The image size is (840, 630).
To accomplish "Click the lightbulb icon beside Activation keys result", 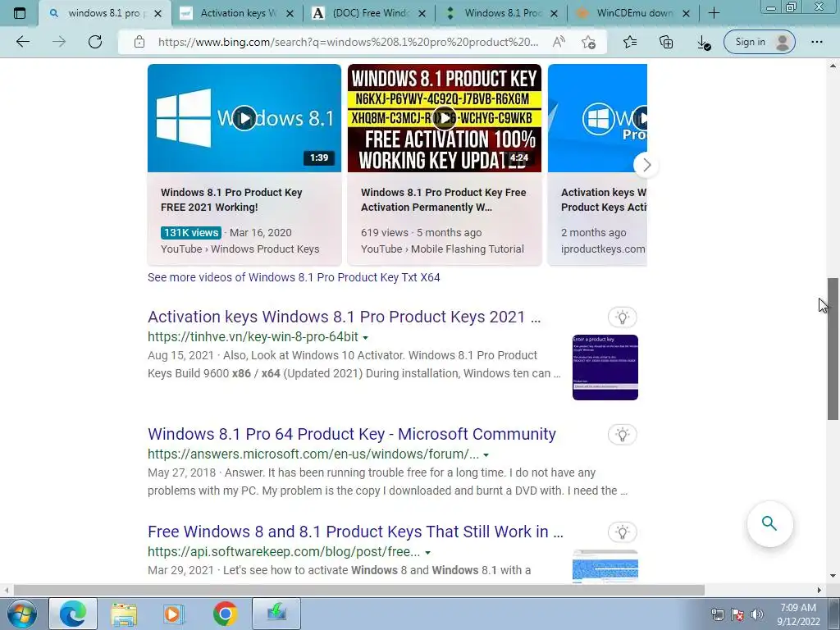I will pyautogui.click(x=622, y=317).
